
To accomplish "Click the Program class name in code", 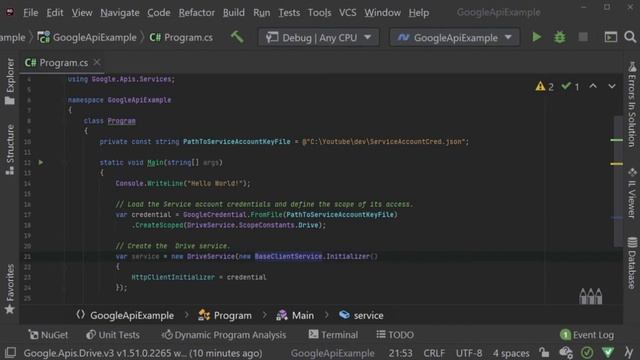I will tap(122, 121).
